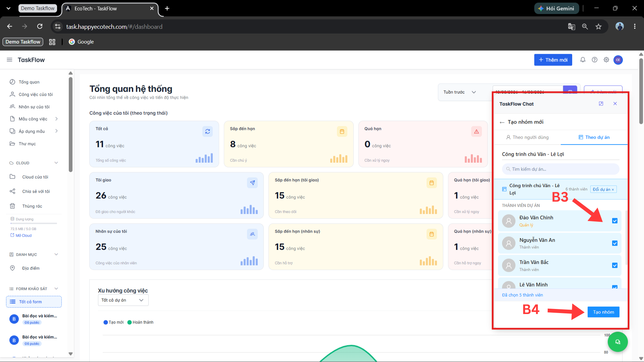Open the Demo Taskflow bookmark
This screenshot has height=362, width=644.
tap(23, 42)
